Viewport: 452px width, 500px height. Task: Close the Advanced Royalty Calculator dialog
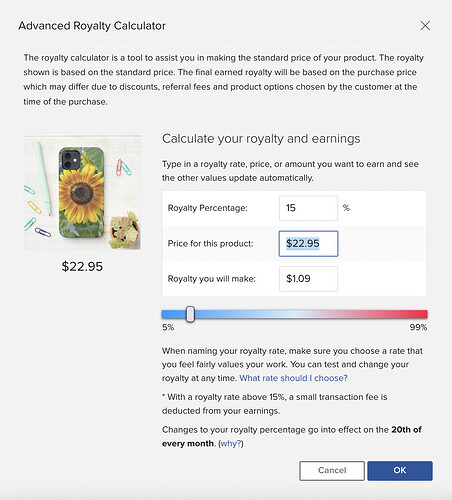[425, 26]
